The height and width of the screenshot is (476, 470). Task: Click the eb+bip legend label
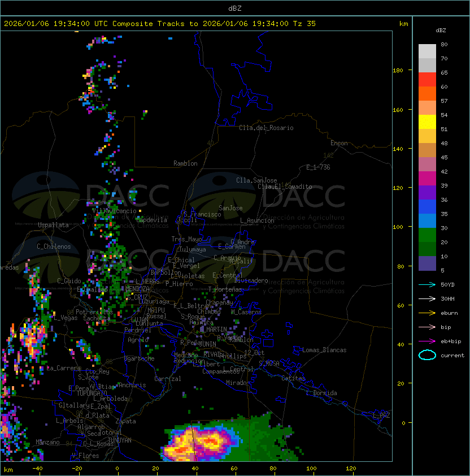coord(451,341)
